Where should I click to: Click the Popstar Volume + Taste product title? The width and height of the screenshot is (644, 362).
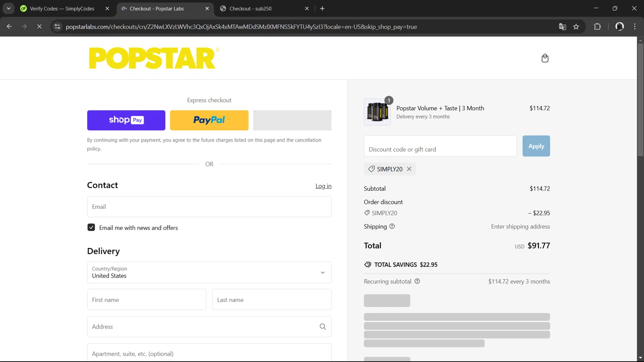tap(440, 108)
